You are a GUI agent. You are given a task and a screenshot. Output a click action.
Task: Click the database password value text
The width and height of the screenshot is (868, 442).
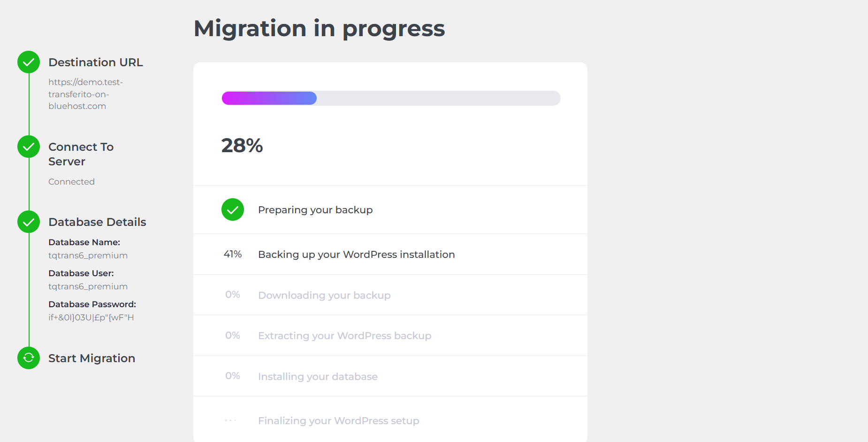click(x=91, y=318)
